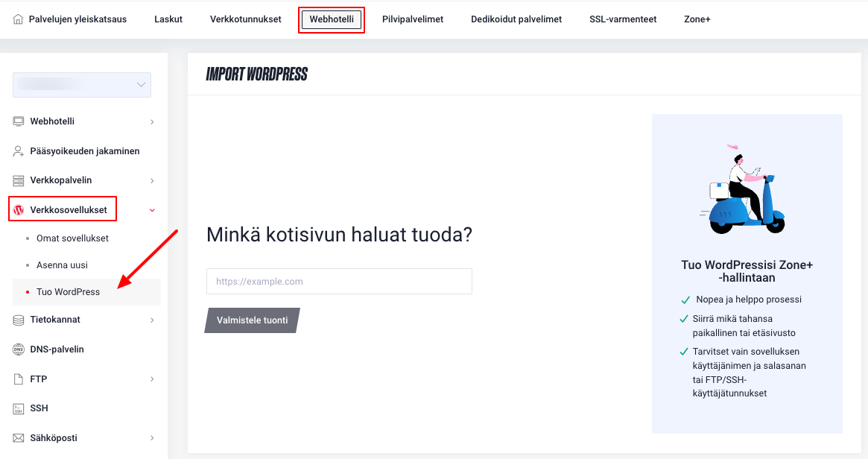Screen dimensions: 868x459
Task: Click the DNS-palvelin icon in sidebar
Action: (19, 349)
